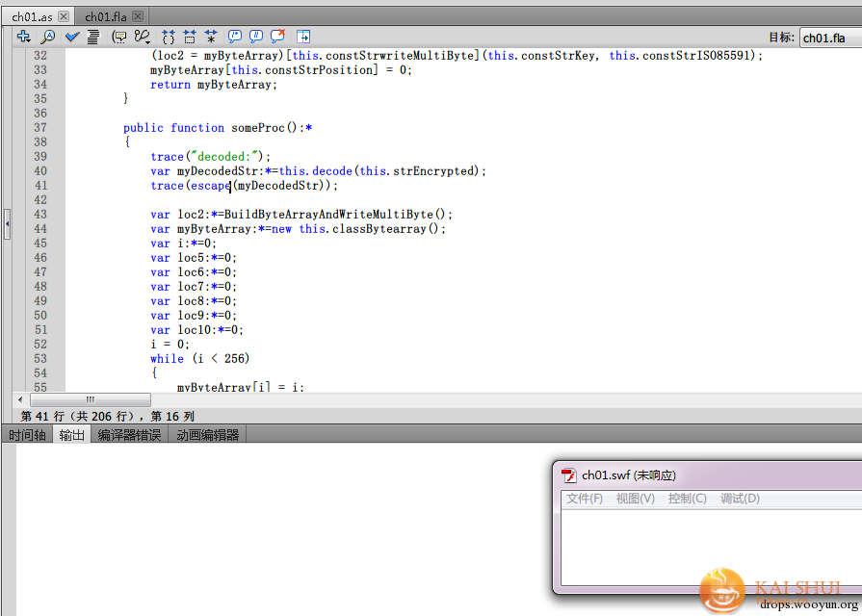
Task: Click the left panel collapse handle arrow
Action: pos(7,224)
